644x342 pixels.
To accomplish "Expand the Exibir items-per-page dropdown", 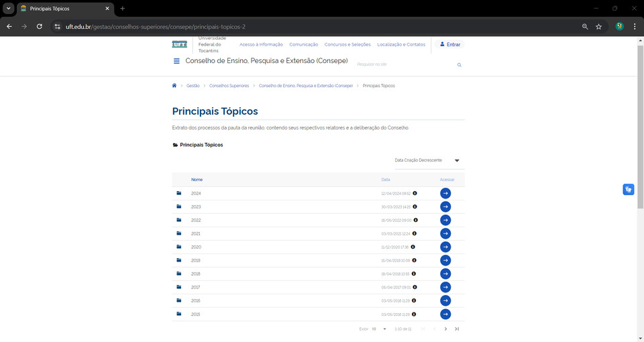I will [380, 329].
